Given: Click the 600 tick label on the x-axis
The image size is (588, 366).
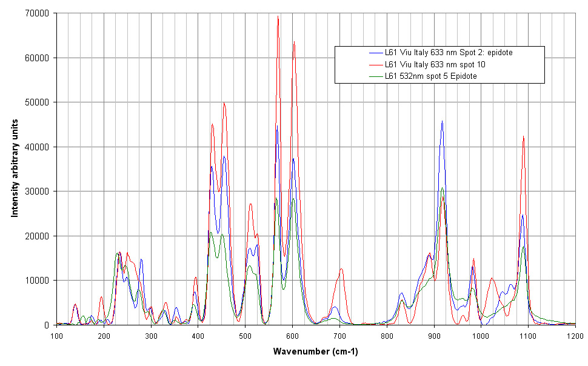Looking at the screenshot, I should 292,334.
